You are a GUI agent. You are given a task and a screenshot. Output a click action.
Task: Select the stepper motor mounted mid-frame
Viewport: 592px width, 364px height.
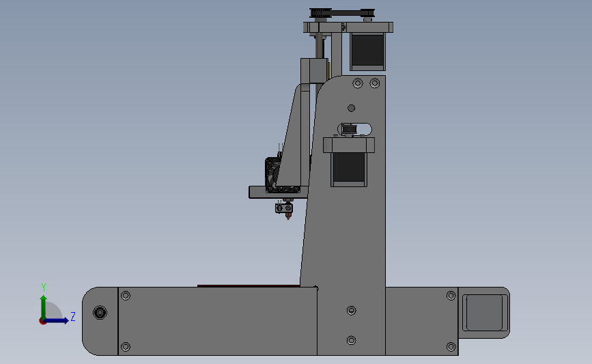(349, 169)
